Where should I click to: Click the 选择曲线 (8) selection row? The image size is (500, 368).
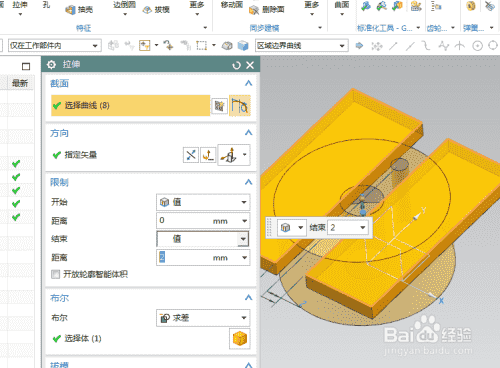tap(131, 105)
